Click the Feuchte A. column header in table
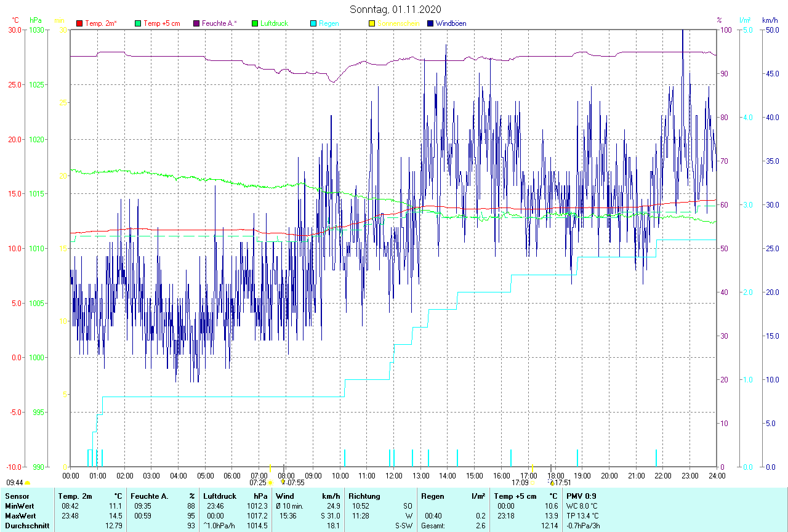 point(150,496)
